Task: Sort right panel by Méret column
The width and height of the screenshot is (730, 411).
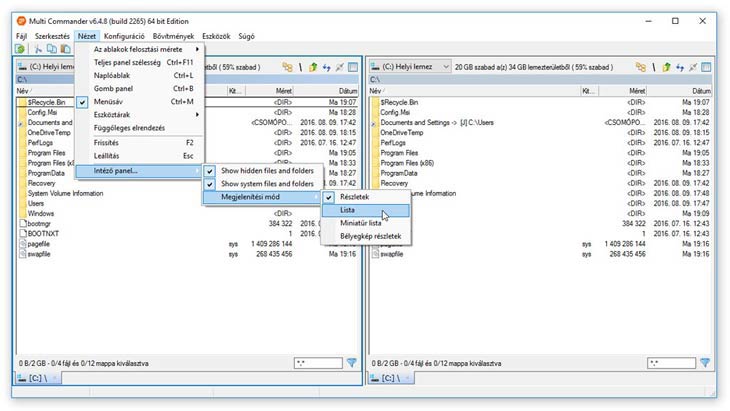Action: (x=622, y=91)
